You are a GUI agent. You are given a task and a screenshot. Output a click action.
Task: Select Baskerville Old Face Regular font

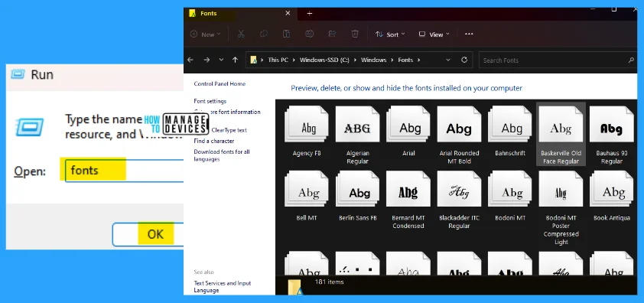(x=561, y=135)
